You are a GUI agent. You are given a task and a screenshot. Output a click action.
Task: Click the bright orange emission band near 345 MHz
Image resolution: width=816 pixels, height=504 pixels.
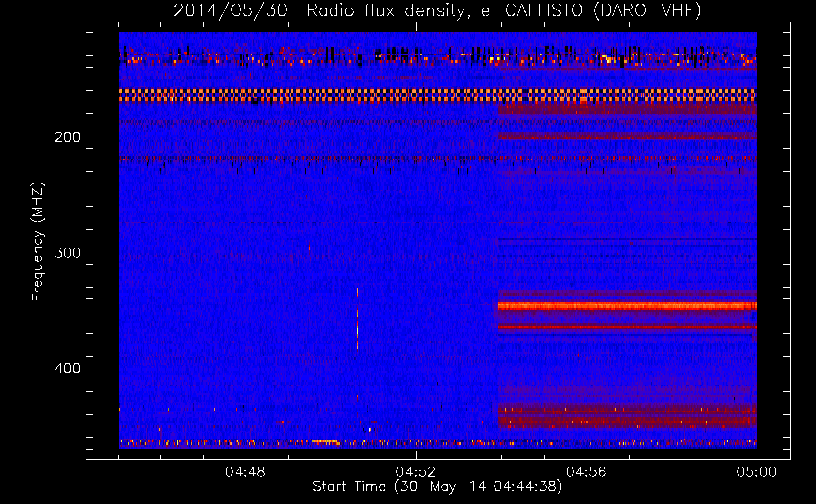point(627,306)
